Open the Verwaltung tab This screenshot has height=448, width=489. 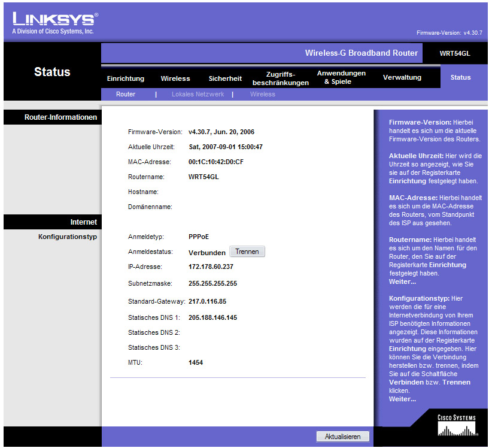(x=402, y=77)
